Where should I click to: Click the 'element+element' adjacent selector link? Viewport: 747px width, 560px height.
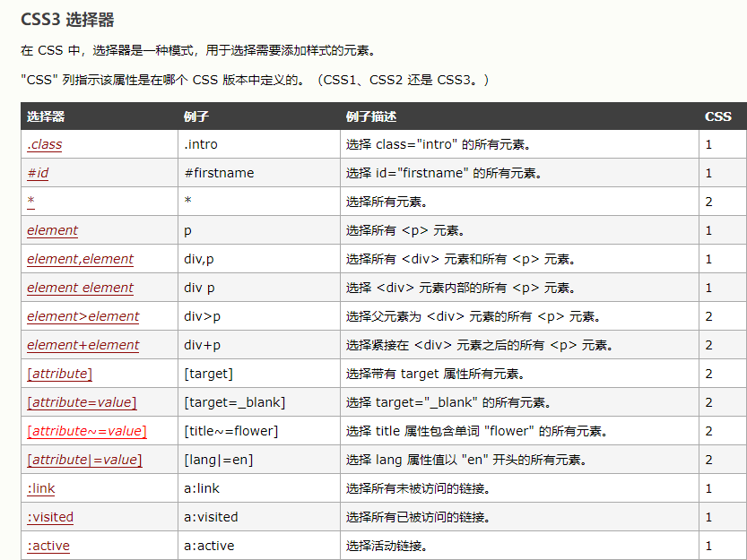pyautogui.click(x=83, y=345)
